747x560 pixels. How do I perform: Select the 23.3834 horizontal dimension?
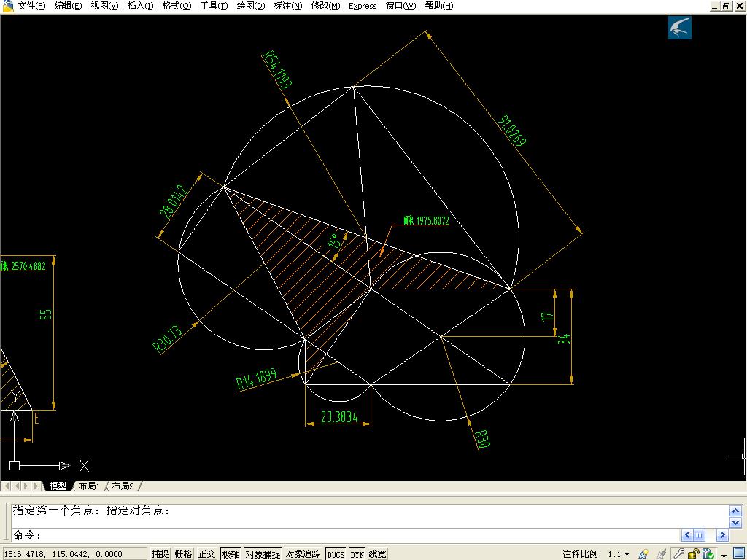point(339,417)
